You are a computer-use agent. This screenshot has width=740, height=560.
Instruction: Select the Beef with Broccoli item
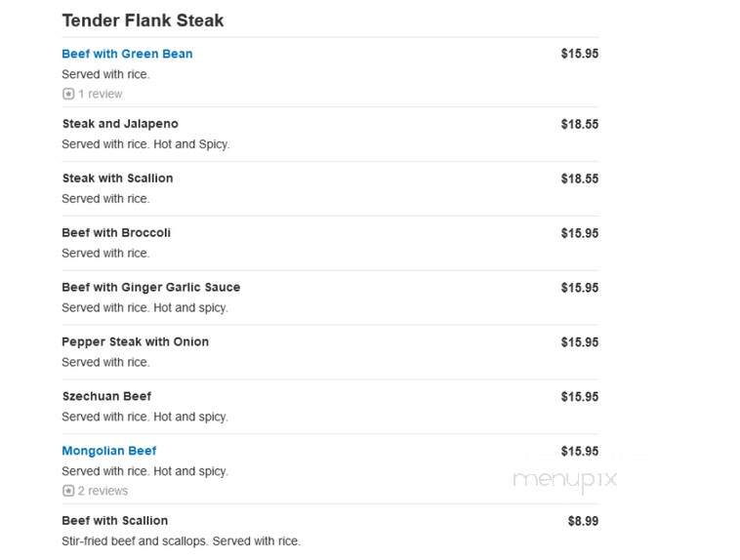[116, 232]
